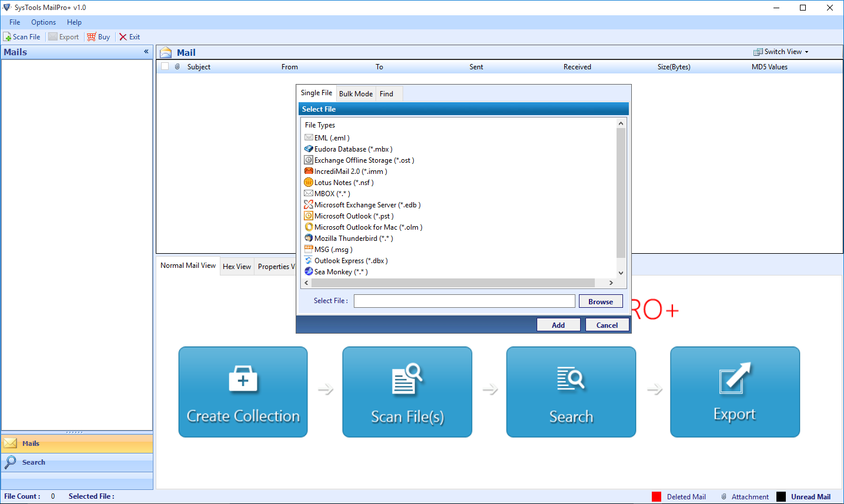Image resolution: width=844 pixels, height=504 pixels.
Task: Click the Attachment legend paperclip icon
Action: pyautogui.click(x=724, y=496)
